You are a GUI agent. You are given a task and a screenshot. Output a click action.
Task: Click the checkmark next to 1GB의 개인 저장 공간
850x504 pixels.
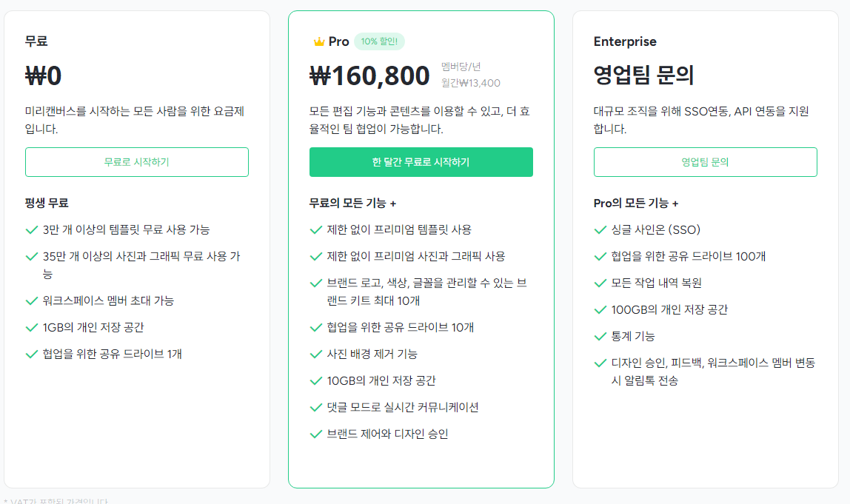[x=31, y=328]
